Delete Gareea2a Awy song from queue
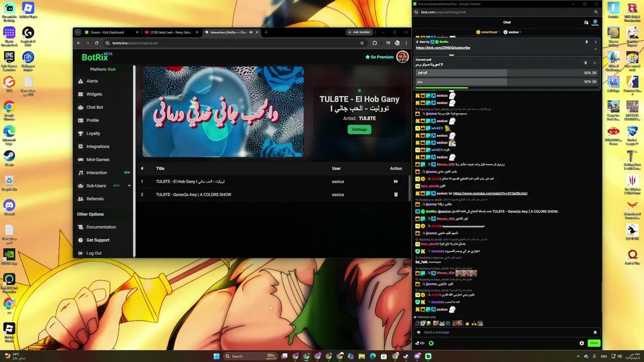The height and width of the screenshot is (362, 644). point(395,195)
